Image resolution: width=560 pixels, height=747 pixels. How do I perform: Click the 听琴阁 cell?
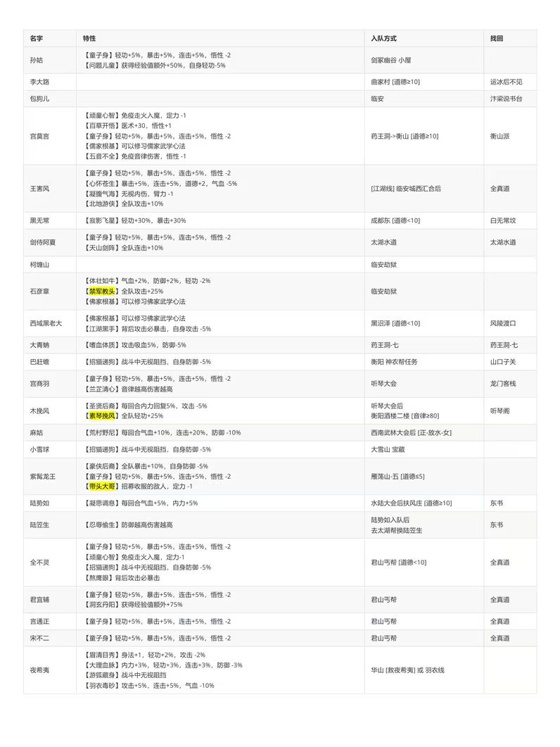[500, 411]
